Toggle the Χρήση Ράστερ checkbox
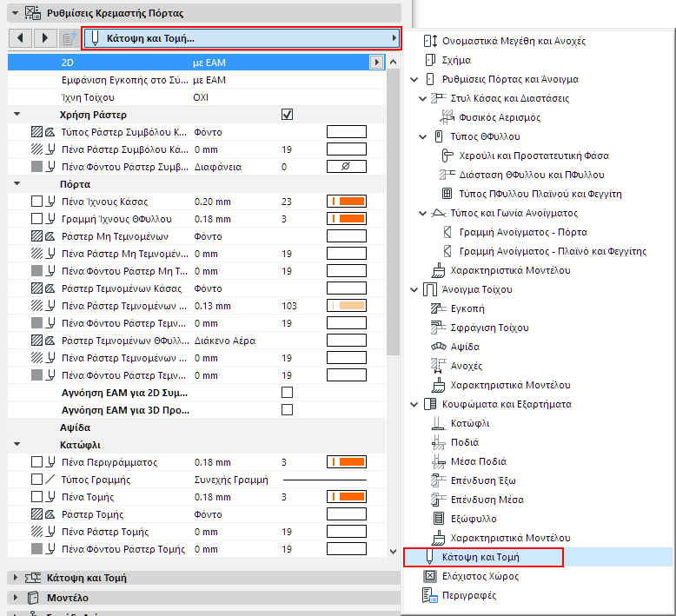Viewport: 676px width, 616px height. (287, 115)
